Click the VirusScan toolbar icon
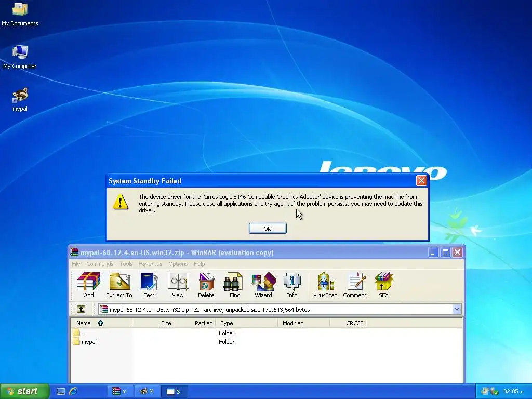532x399 pixels. (x=325, y=285)
